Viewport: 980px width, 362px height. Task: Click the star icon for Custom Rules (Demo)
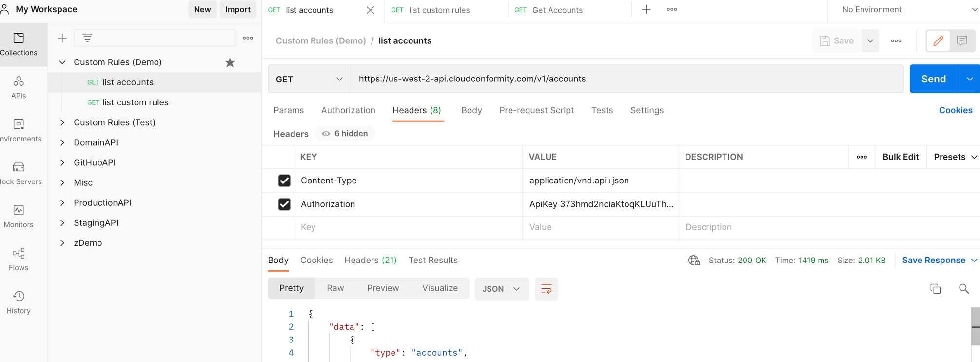[230, 62]
